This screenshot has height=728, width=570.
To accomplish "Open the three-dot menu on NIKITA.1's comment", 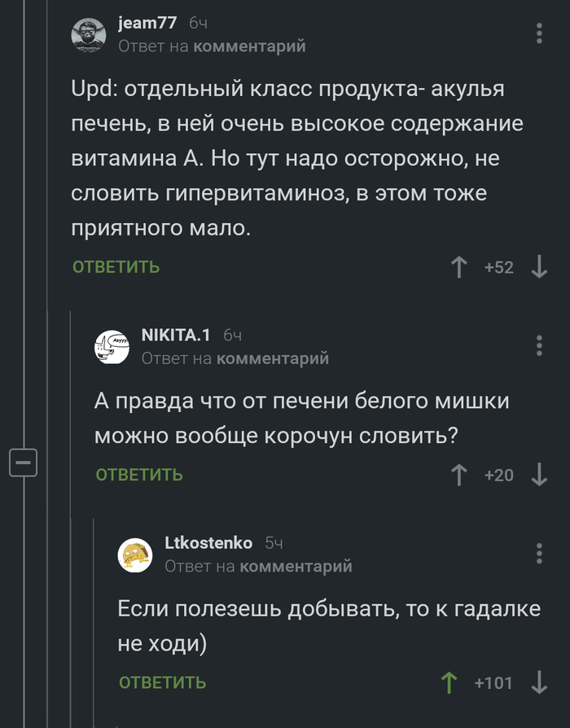I will 537,344.
